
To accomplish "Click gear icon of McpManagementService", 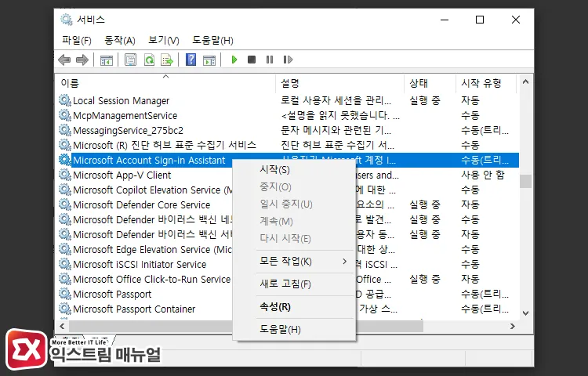I will pyautogui.click(x=65, y=115).
